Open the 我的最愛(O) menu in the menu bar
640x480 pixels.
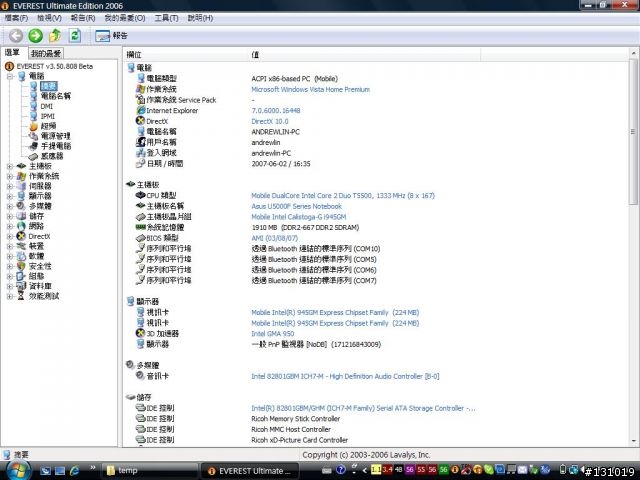point(124,18)
